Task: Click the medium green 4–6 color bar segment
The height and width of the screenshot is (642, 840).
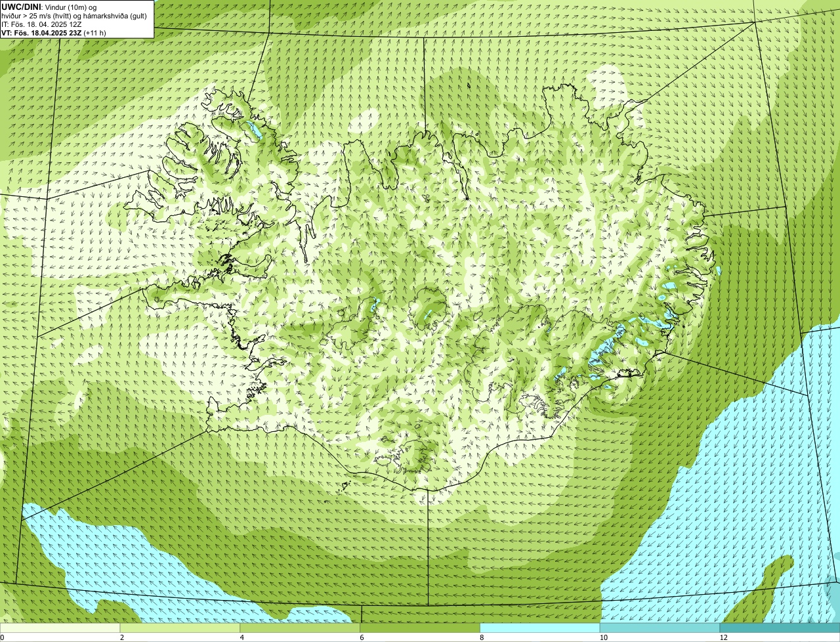Action: 301,628
